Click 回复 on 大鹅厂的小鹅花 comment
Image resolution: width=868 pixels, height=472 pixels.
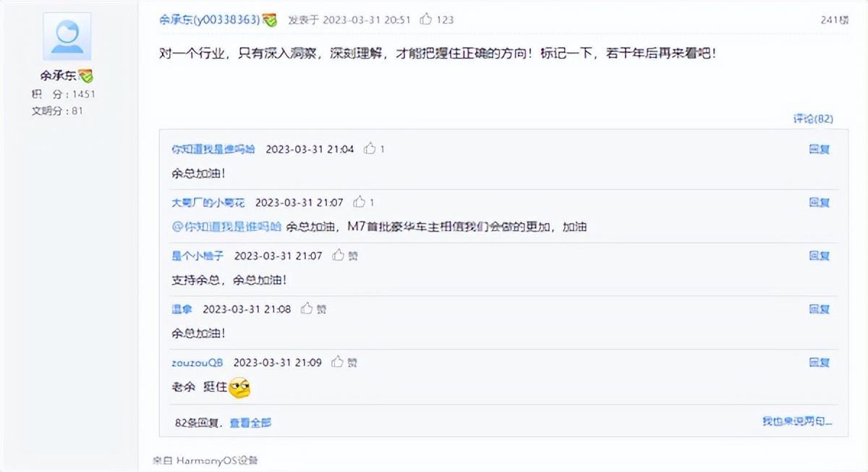pyautogui.click(x=819, y=203)
